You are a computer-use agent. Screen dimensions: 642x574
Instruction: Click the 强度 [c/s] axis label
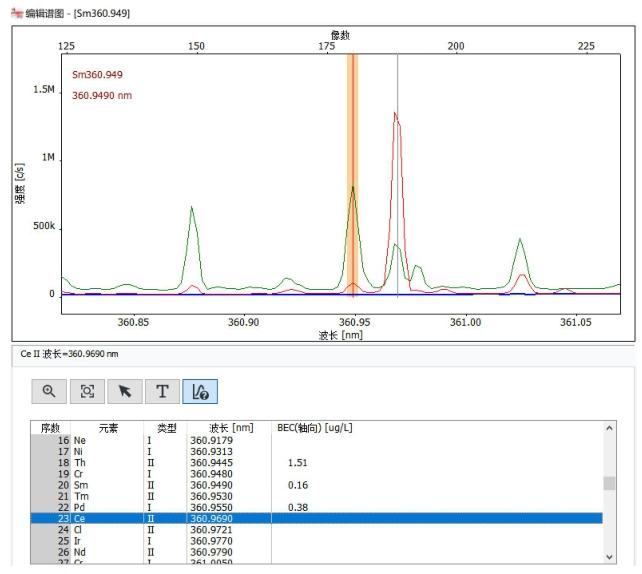(20, 183)
